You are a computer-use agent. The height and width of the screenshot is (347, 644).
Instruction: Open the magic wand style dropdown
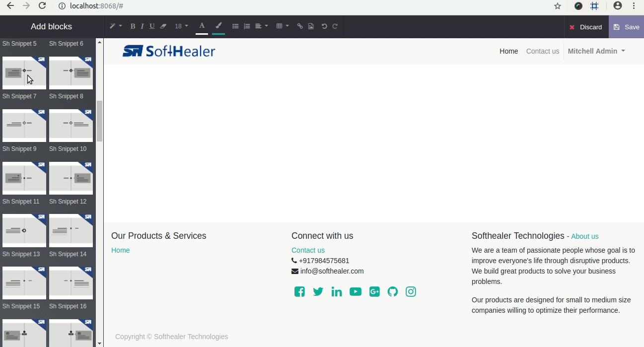pos(115,26)
